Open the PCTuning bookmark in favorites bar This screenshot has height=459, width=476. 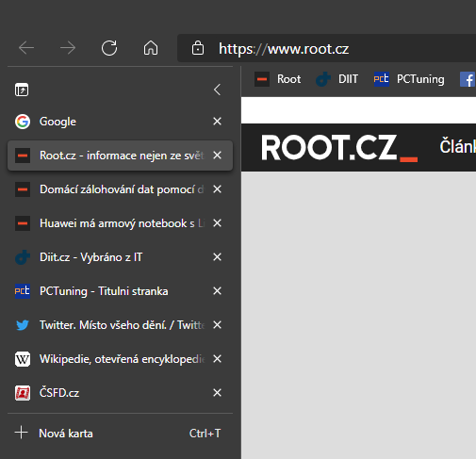409,79
